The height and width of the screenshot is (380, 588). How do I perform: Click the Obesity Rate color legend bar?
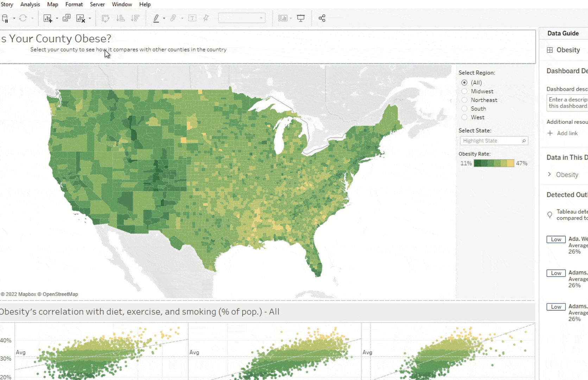494,163
